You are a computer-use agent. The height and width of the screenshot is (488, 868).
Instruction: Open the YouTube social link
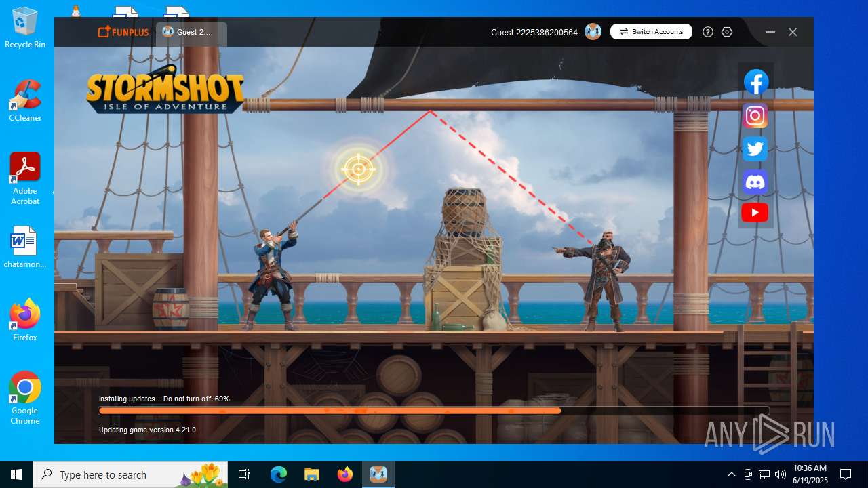click(755, 213)
